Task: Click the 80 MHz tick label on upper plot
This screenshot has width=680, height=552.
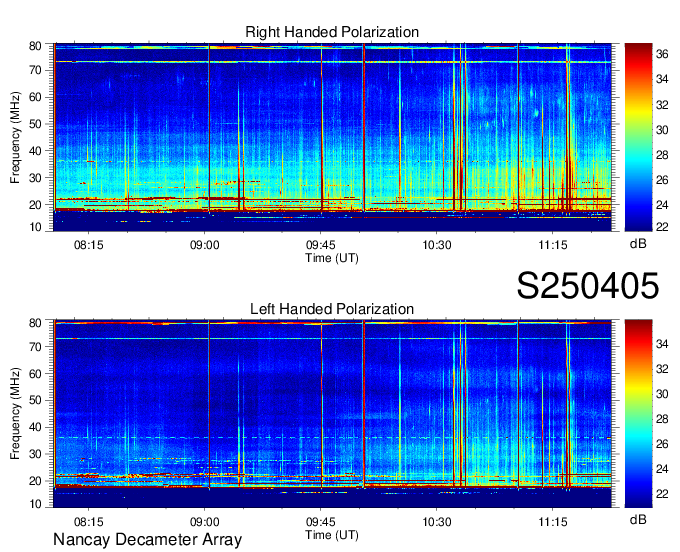Action: (35, 46)
